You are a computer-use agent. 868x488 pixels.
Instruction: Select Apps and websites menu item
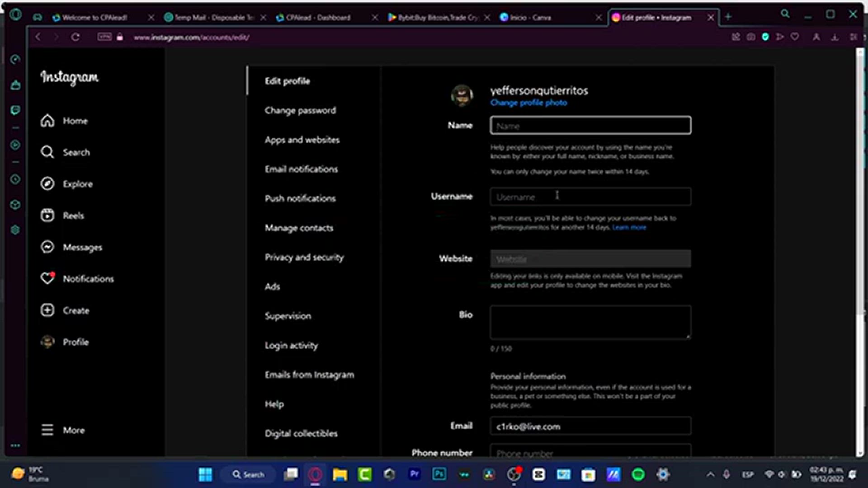302,140
